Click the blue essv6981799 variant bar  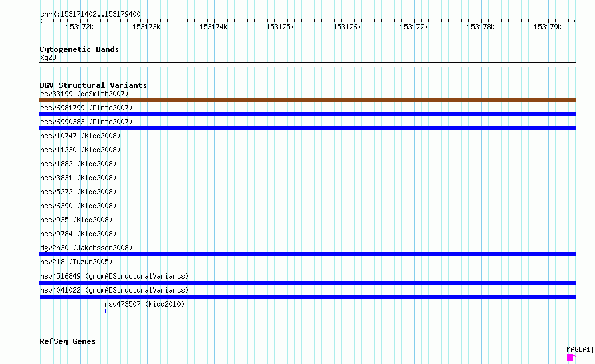tap(308, 114)
